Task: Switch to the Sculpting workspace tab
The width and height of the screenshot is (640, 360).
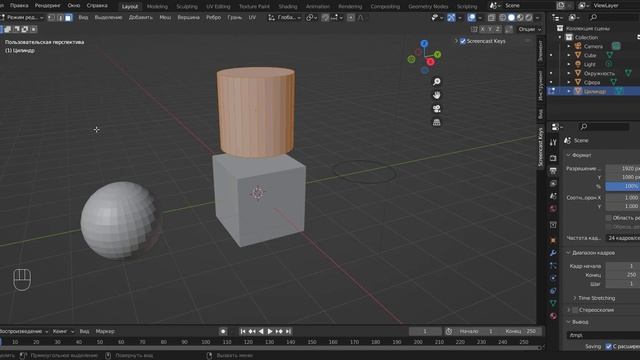Action: 187,7
